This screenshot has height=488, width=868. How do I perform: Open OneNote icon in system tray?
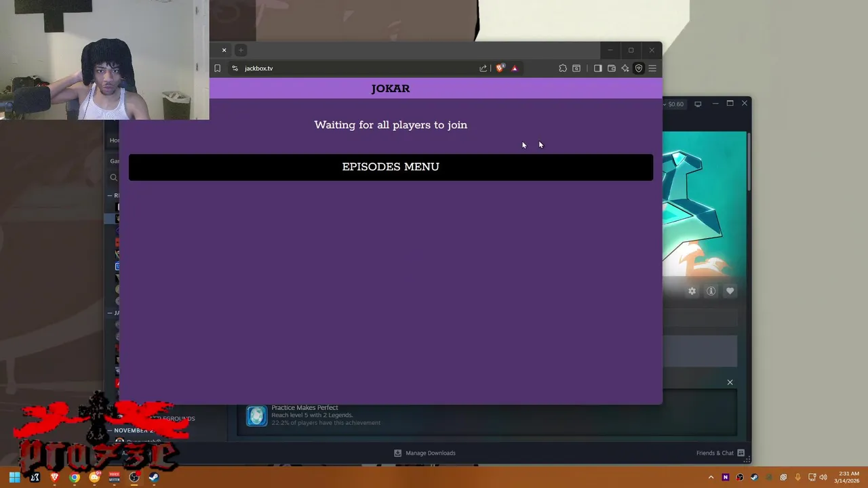pos(725,477)
